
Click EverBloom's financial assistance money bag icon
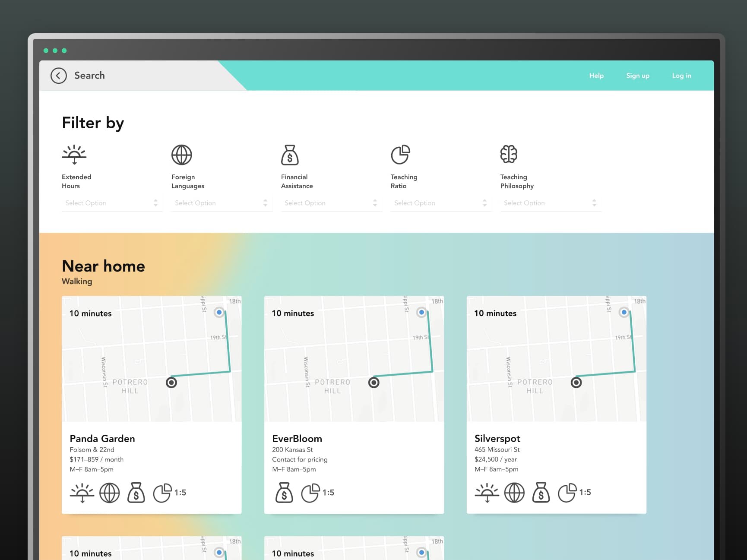click(284, 493)
